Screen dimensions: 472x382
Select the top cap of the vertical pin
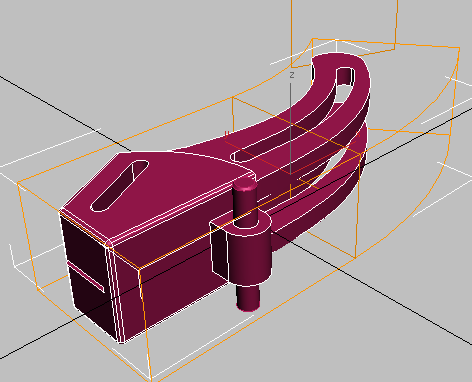click(x=245, y=184)
